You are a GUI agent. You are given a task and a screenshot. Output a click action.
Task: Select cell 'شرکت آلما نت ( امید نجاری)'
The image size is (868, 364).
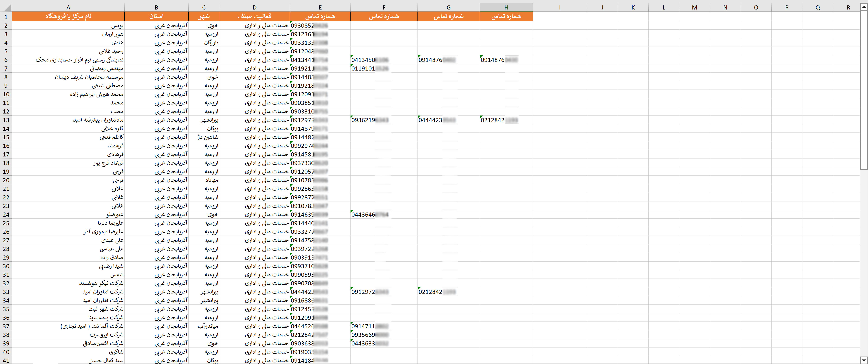[68, 326]
